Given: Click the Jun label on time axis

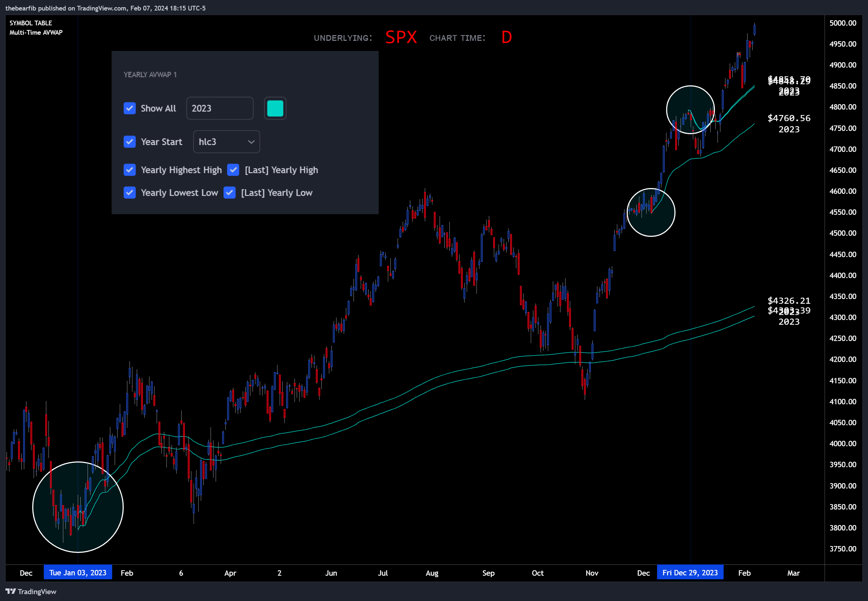Looking at the screenshot, I should (x=331, y=573).
